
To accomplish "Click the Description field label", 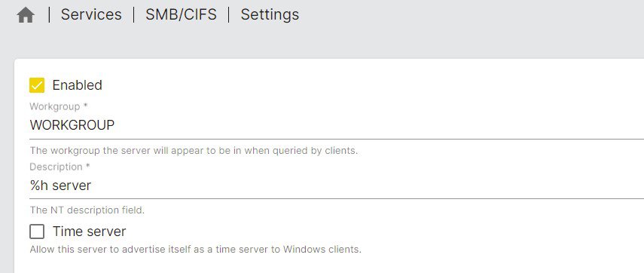I will click(60, 167).
